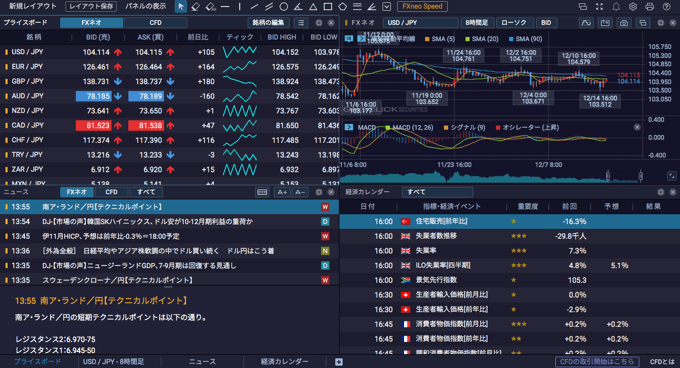This screenshot has width=680, height=368.
Task: Click the chart expand icon near the range bar
Action: click(671, 176)
